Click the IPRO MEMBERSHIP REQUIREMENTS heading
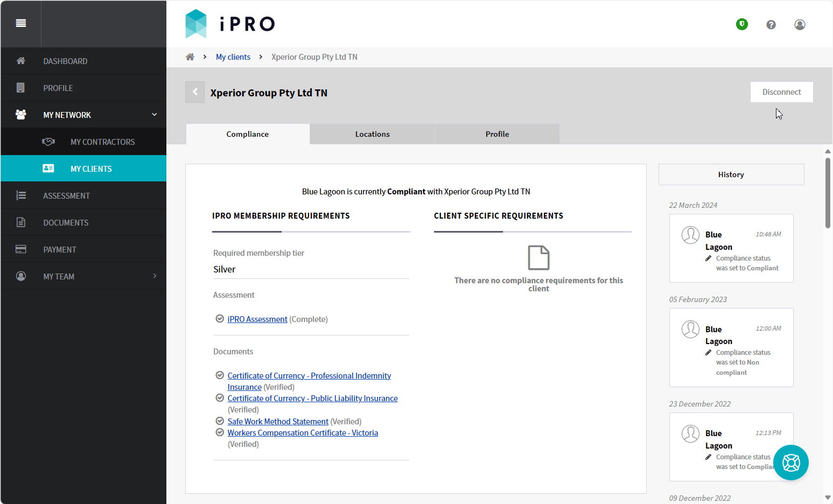833x504 pixels. [x=281, y=216]
